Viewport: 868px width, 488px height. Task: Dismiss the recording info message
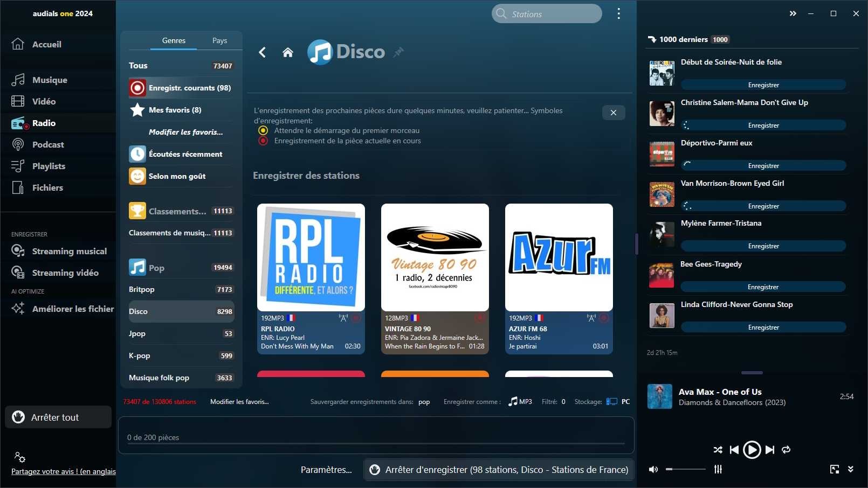click(614, 113)
